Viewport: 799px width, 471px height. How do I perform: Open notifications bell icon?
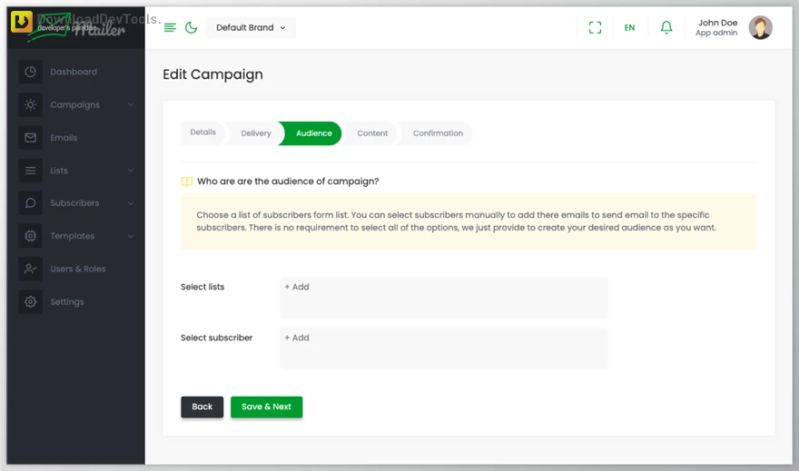pos(666,27)
